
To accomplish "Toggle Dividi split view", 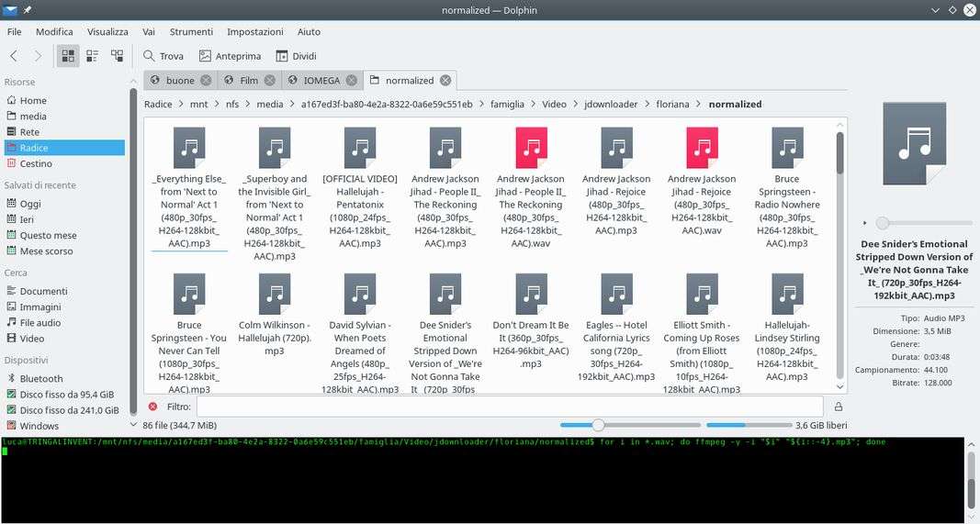I will tap(296, 56).
